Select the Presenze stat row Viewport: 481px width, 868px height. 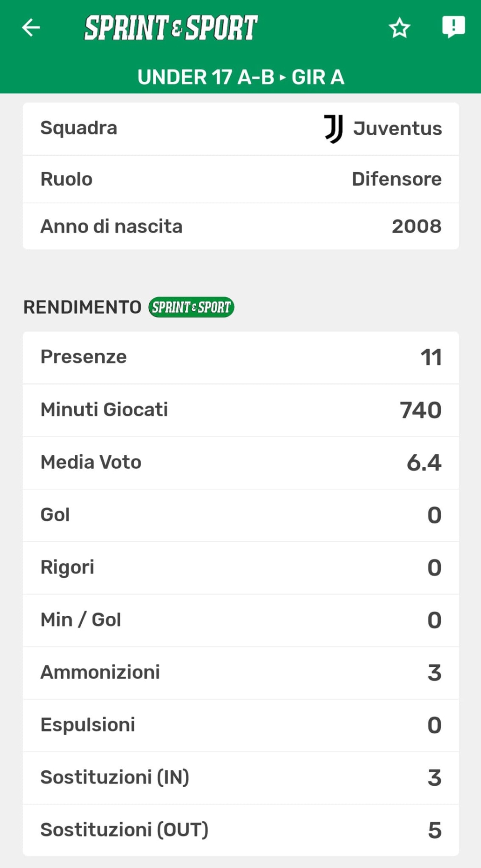coord(240,357)
